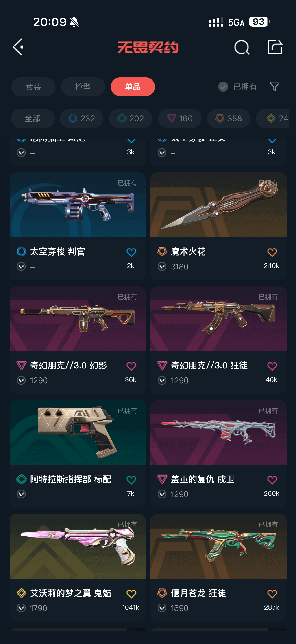Filter by green tier 202
The width and height of the screenshot is (296, 644).
pyautogui.click(x=131, y=118)
